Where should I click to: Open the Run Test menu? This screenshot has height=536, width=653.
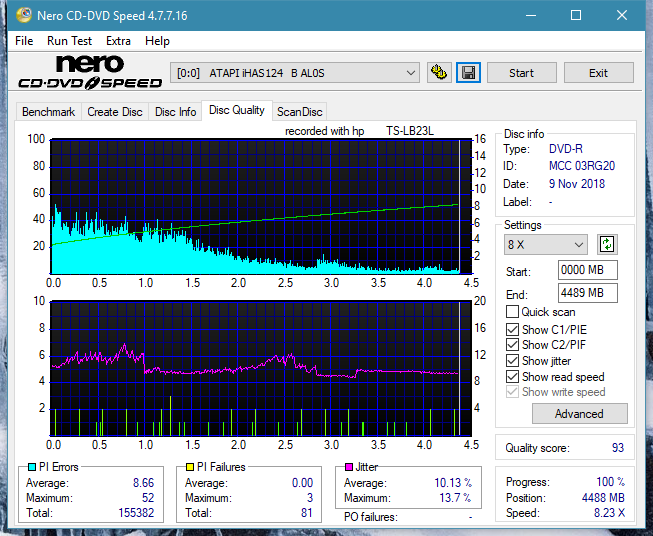click(x=69, y=41)
